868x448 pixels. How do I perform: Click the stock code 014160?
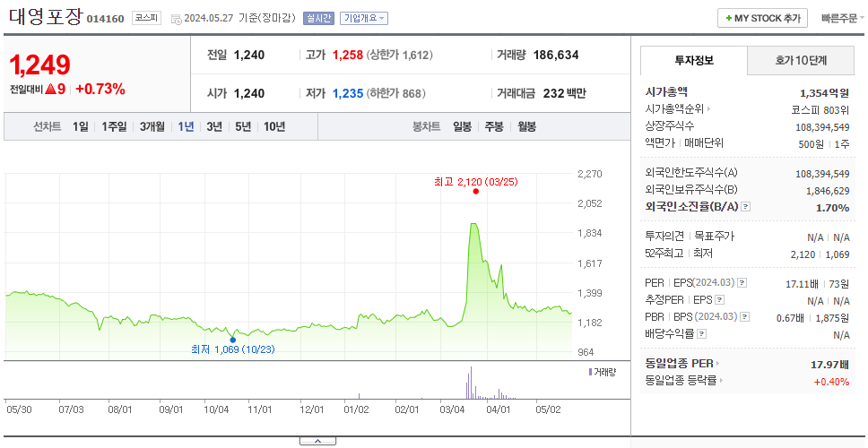(105, 20)
